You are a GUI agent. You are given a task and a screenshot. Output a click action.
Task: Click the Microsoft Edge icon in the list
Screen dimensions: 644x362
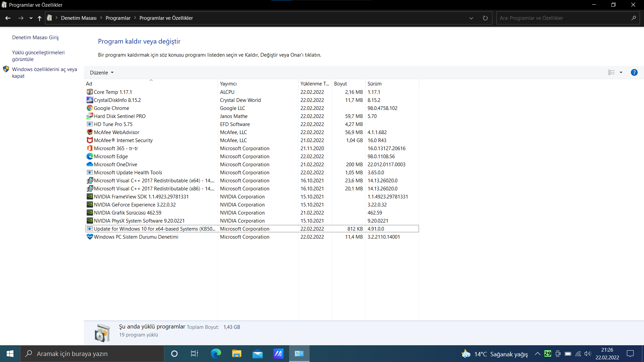tap(90, 156)
